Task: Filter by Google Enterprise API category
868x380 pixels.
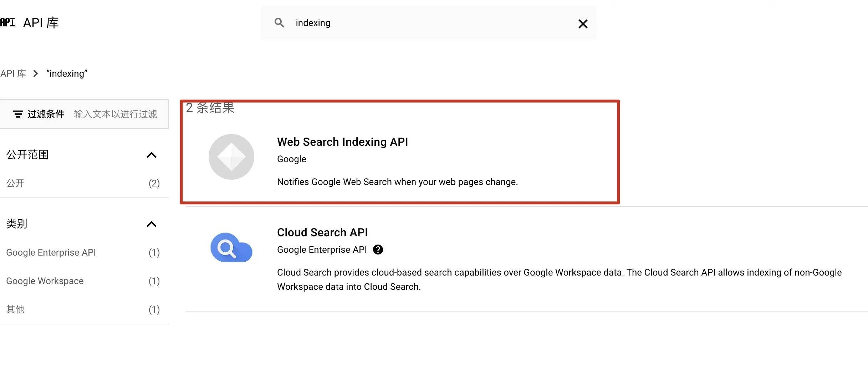Action: [51, 252]
